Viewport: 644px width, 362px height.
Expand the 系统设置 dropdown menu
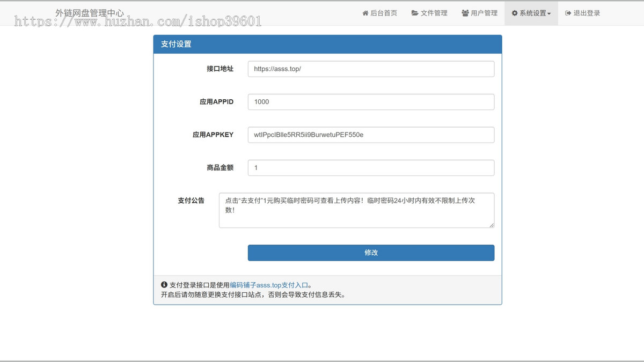coord(531,13)
